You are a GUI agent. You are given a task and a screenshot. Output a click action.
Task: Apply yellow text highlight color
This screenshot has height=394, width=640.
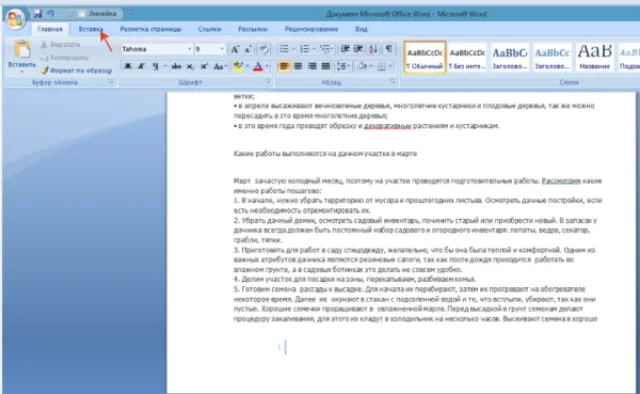[x=238, y=66]
